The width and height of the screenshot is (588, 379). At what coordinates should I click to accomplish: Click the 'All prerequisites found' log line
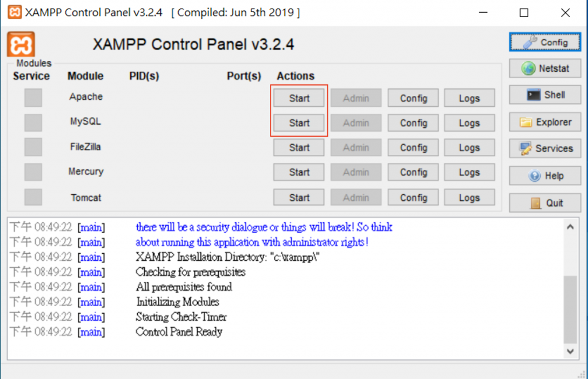pos(184,287)
